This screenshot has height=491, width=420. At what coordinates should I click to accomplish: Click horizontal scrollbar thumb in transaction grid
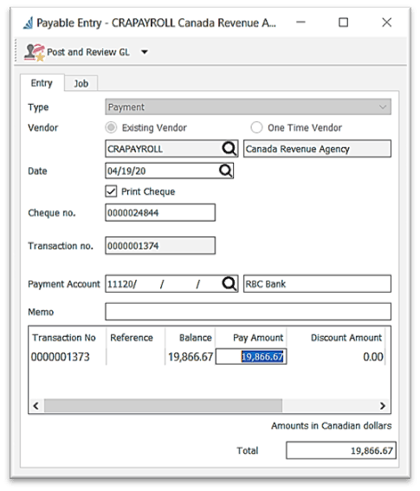pyautogui.click(x=163, y=406)
